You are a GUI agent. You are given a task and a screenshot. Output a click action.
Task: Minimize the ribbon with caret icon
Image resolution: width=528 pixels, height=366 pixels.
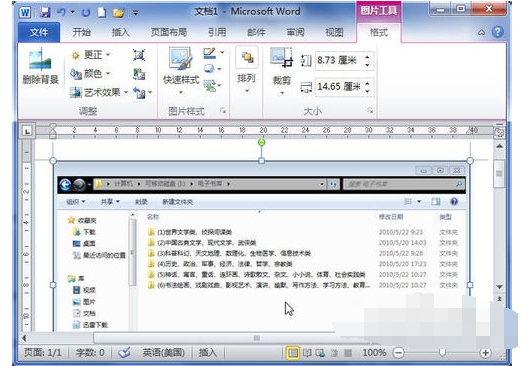coord(482,33)
